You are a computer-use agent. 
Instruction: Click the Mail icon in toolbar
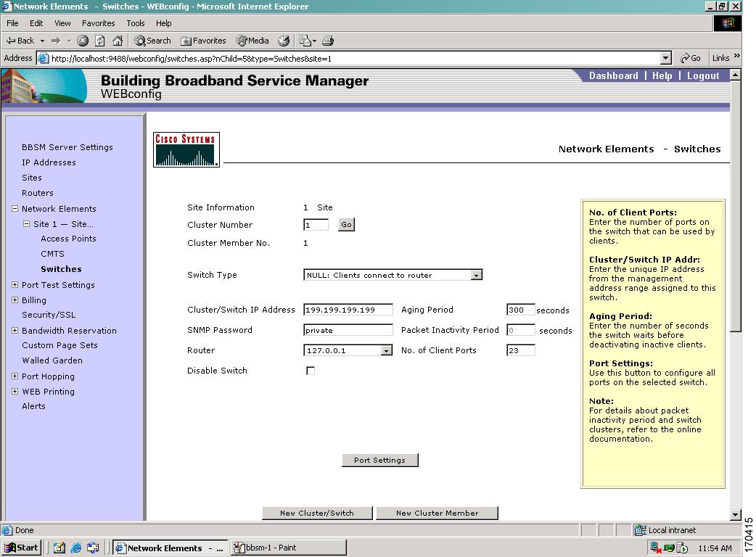305,41
